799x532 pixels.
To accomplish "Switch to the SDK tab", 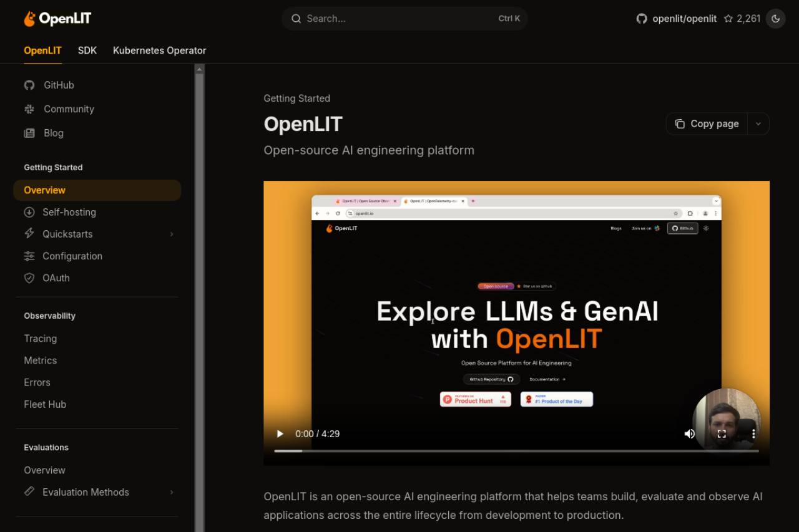I will (87, 51).
